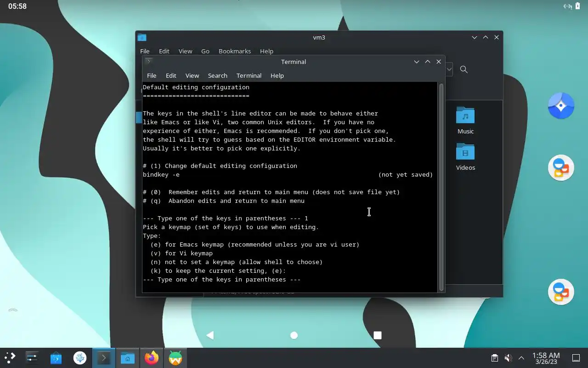Switch to the file manager taskbar entry

click(128, 358)
